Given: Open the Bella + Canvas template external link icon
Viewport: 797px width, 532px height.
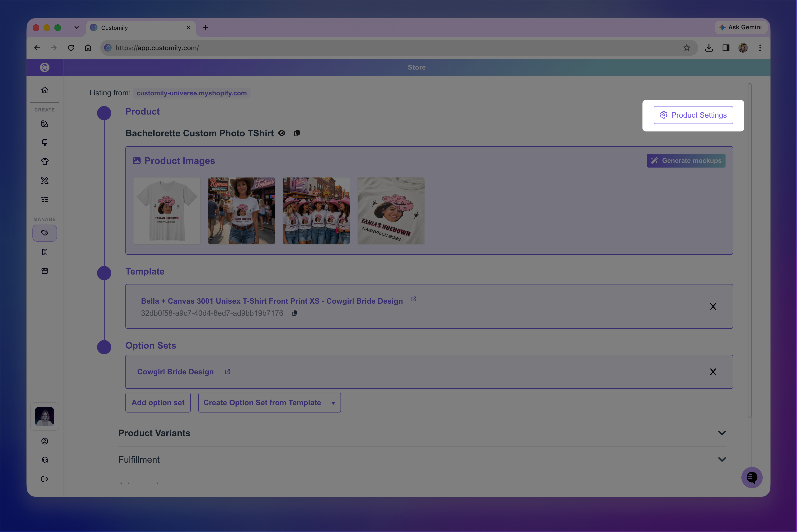Looking at the screenshot, I should pyautogui.click(x=414, y=299).
